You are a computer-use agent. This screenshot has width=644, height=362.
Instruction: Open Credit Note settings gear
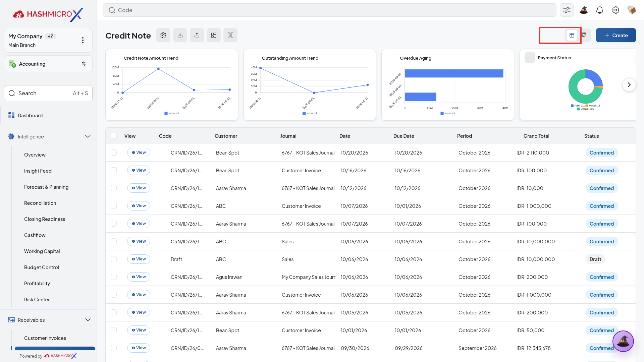tap(163, 35)
